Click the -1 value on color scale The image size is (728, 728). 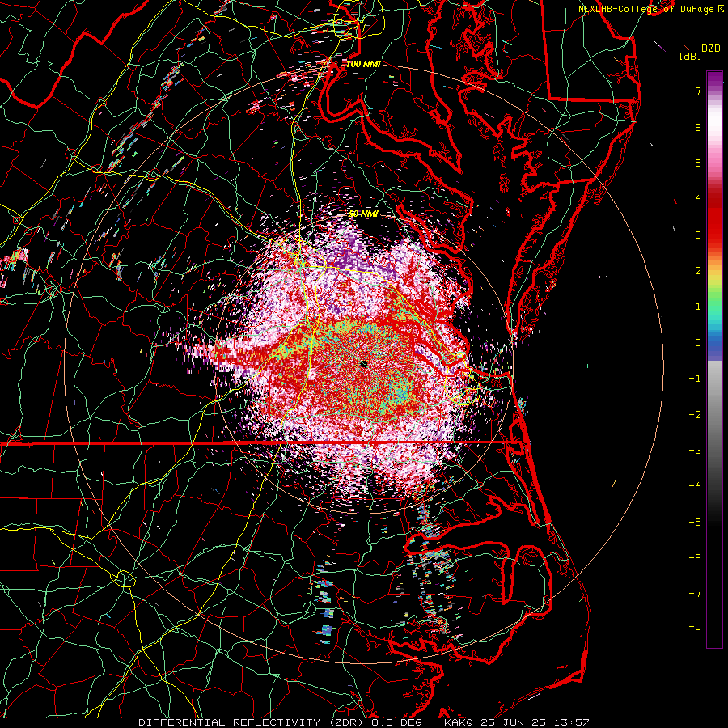(695, 379)
